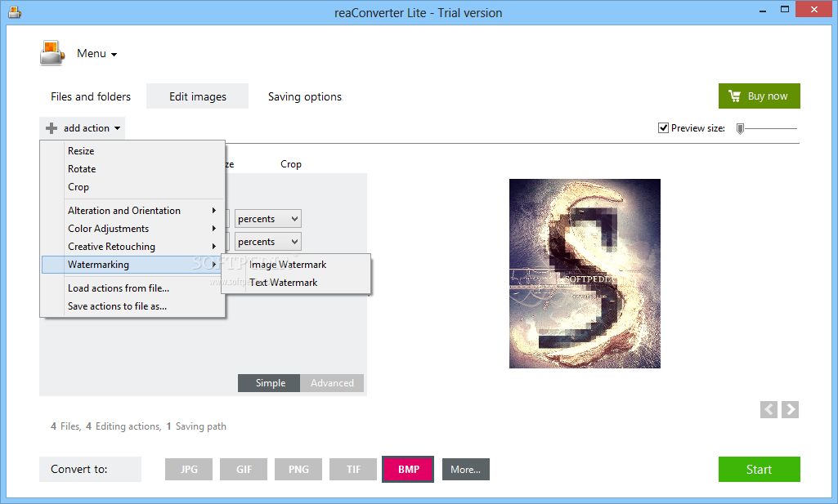Select PNG output format

[298, 470]
